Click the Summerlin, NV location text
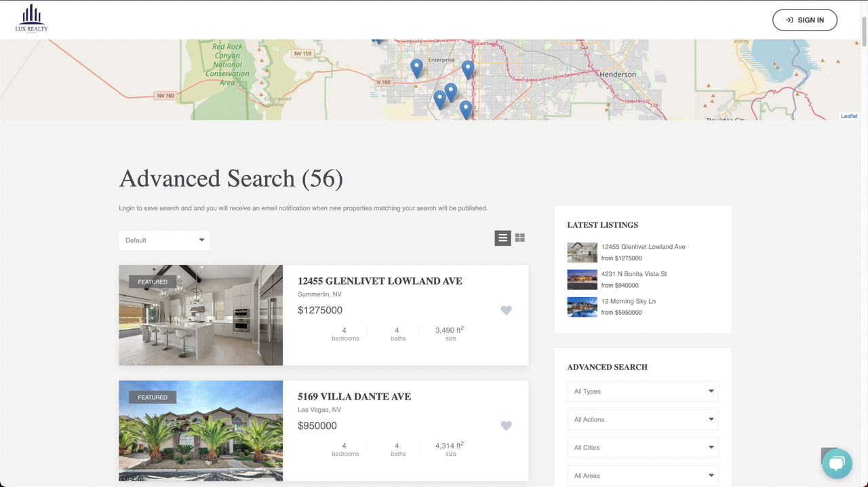The height and width of the screenshot is (487, 868). [x=319, y=294]
